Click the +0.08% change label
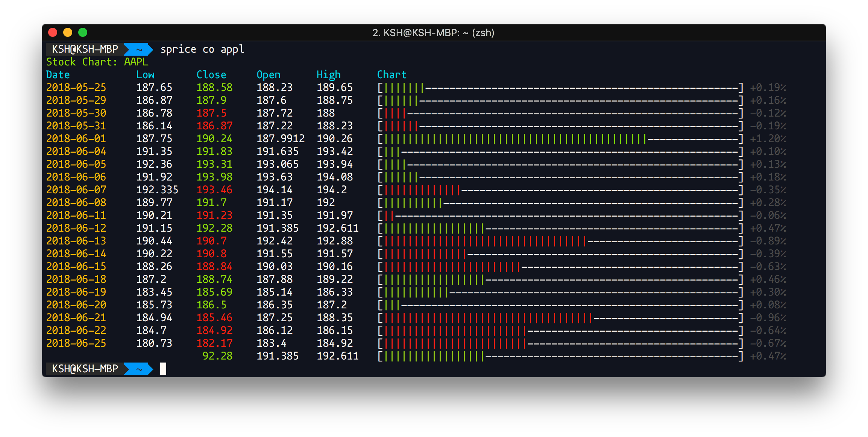The width and height of the screenshot is (868, 437). [x=768, y=305]
